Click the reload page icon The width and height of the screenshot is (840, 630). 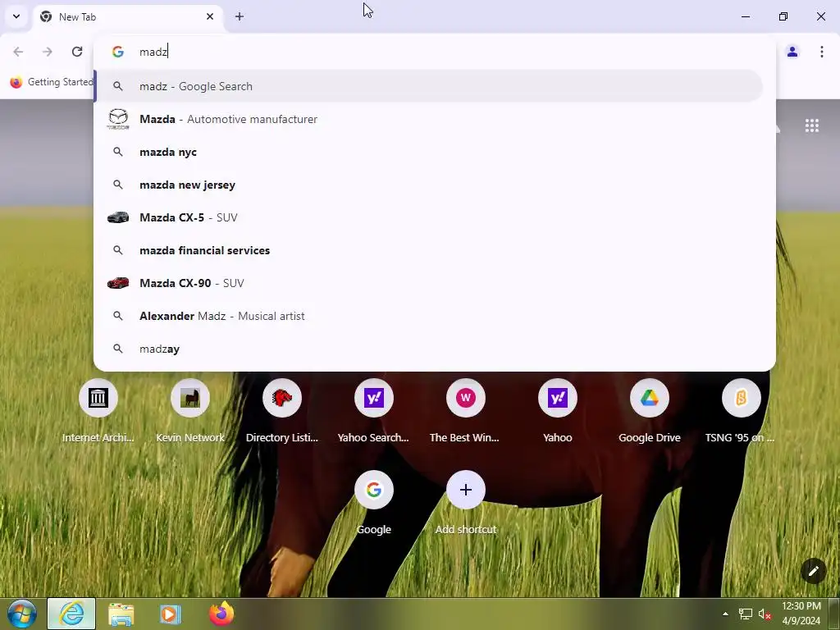pyautogui.click(x=77, y=52)
